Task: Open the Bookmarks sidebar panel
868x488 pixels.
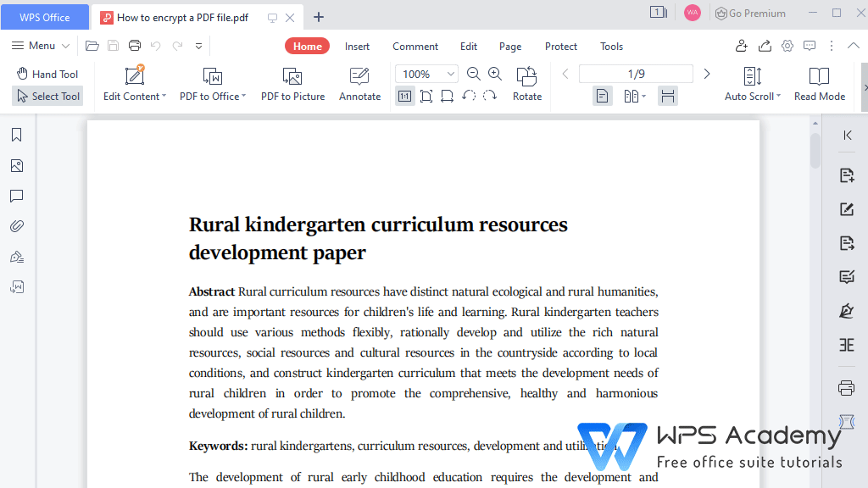Action: [x=17, y=135]
